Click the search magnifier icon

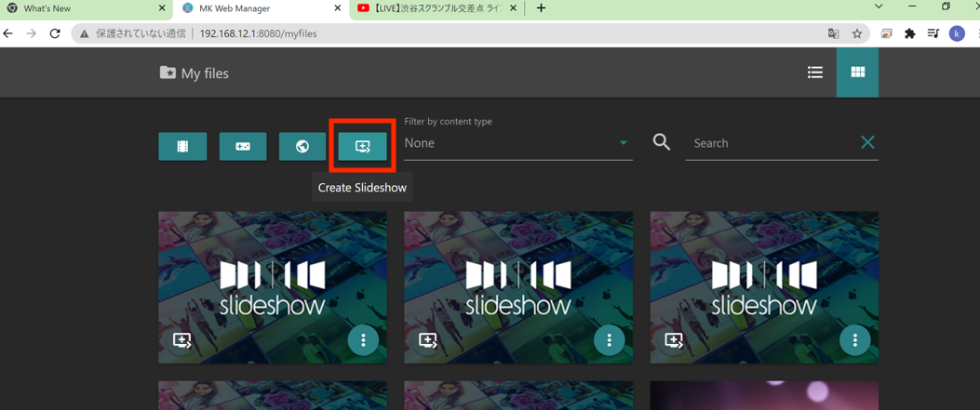662,142
